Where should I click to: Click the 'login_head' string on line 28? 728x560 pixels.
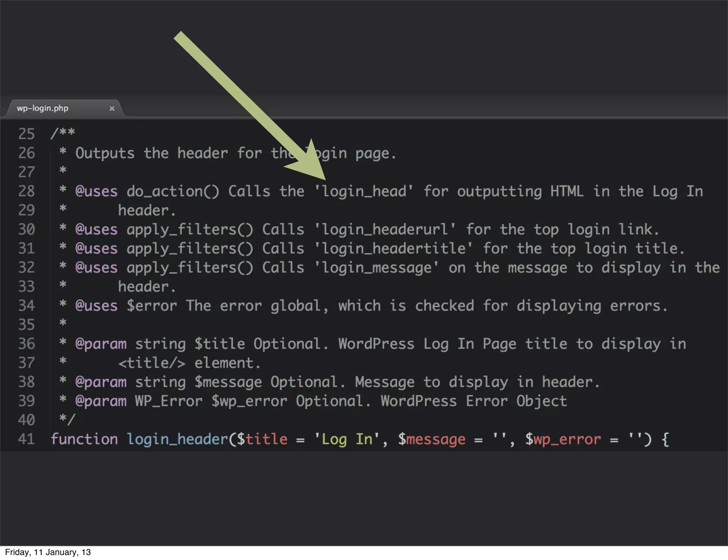364,191
